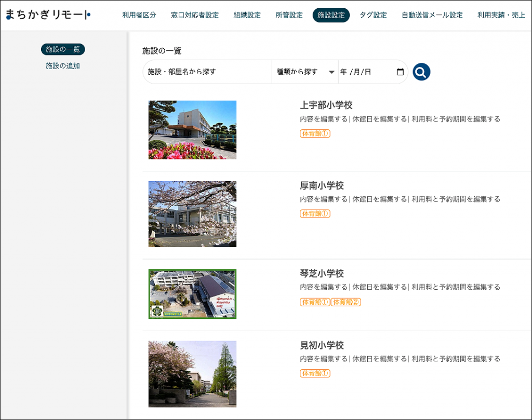The width and height of the screenshot is (532, 420).
Task: Open the 利用者区分 menu
Action: pyautogui.click(x=139, y=15)
